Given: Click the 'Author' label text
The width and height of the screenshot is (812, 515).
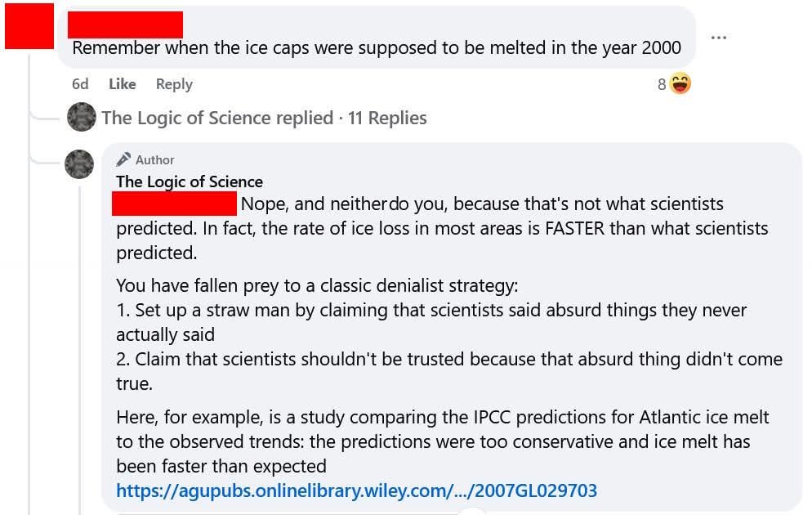Looking at the screenshot, I should (154, 159).
